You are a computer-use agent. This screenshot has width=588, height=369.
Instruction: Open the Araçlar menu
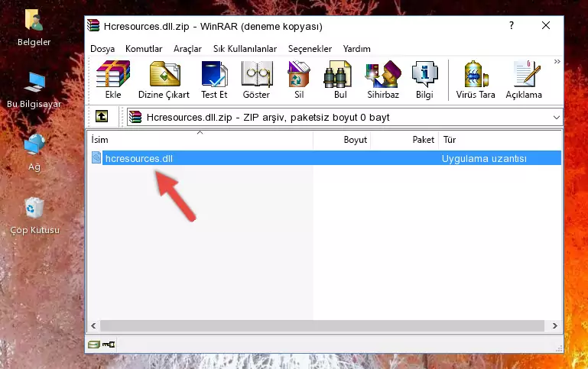pyautogui.click(x=187, y=49)
